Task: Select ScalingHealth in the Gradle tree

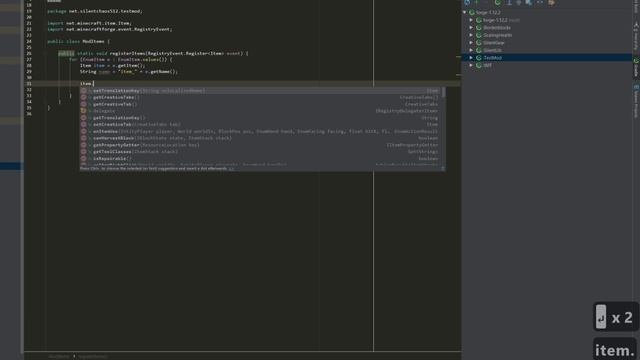Action: click(498, 35)
